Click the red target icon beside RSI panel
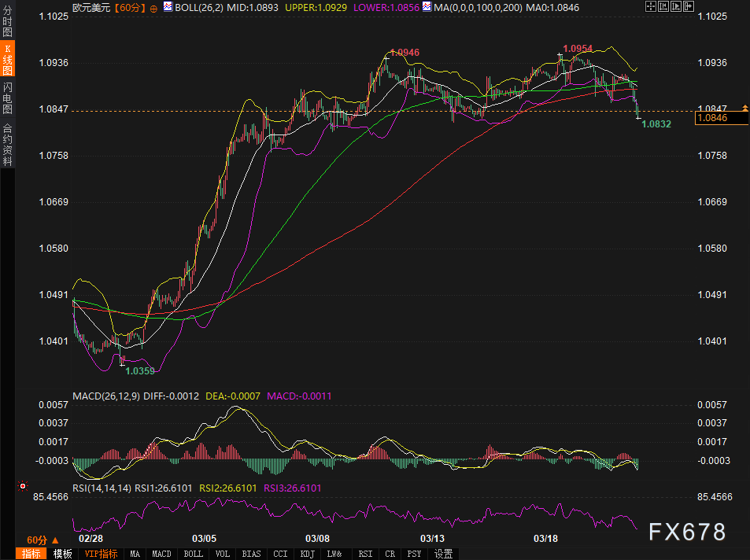750x560 pixels. pos(22,487)
